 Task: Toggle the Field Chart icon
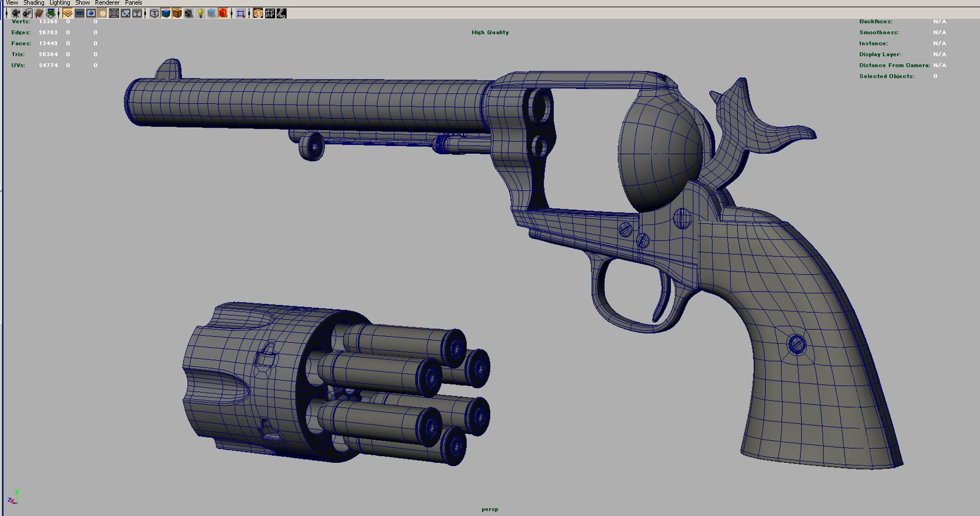pos(114,13)
